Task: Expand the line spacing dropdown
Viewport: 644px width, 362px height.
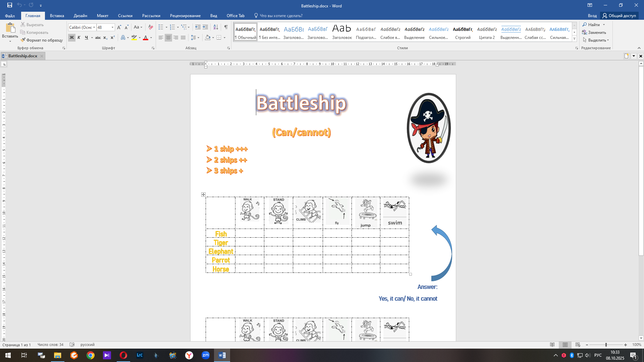Action: tap(198, 38)
